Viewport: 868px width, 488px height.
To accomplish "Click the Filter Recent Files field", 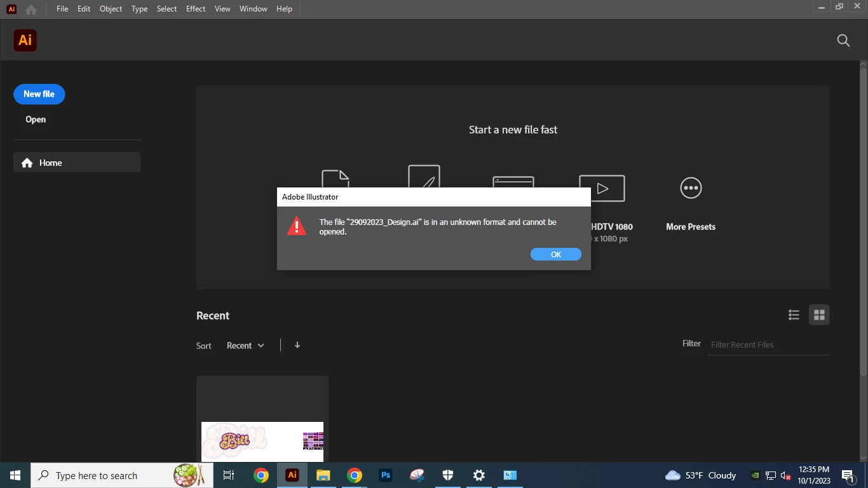I will [768, 344].
